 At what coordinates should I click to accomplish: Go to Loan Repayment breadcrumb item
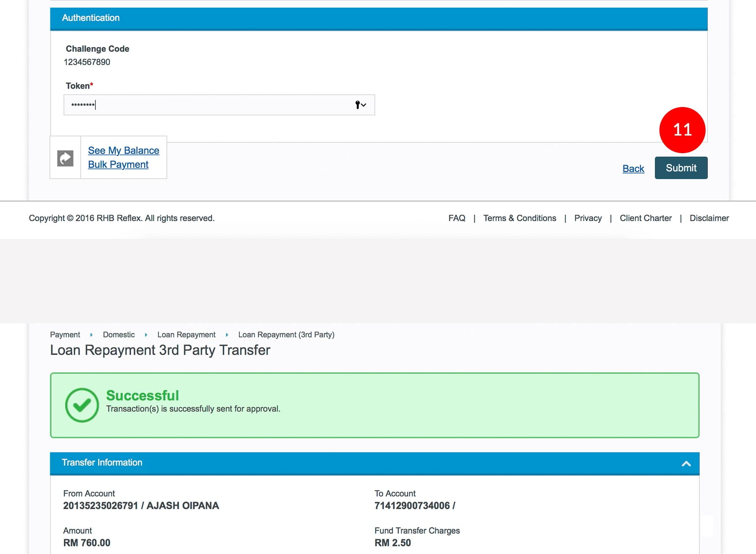coord(186,334)
